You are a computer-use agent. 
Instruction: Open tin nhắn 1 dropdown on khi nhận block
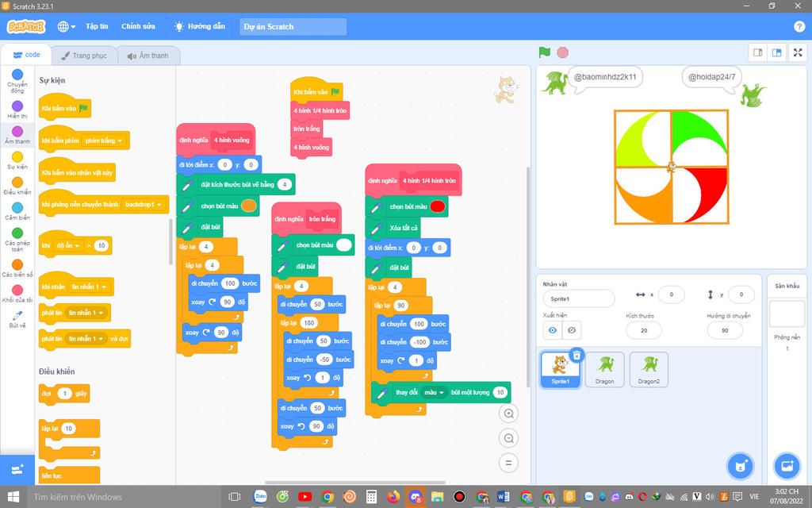[89, 287]
